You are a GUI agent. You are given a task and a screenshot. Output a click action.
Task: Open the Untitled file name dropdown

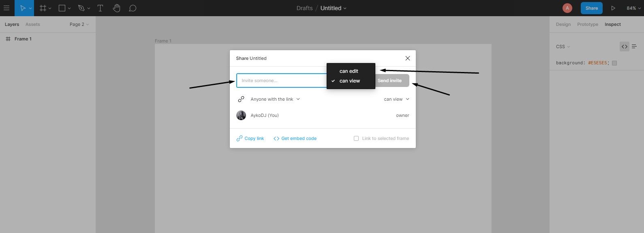coord(333,8)
